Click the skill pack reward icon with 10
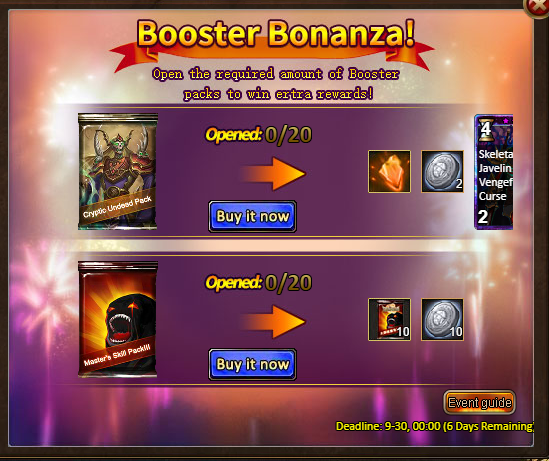Viewport: 549px width, 461px height. click(389, 320)
